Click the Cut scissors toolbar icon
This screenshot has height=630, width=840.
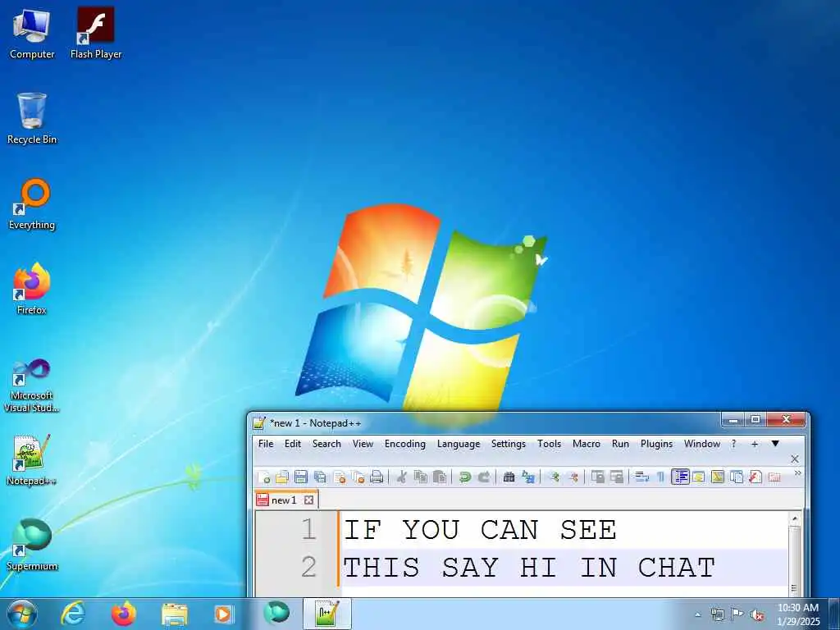point(402,477)
